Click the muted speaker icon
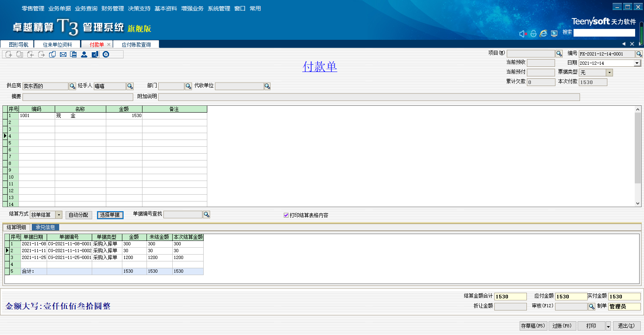Viewport: 644px width, 335px height. [522, 34]
